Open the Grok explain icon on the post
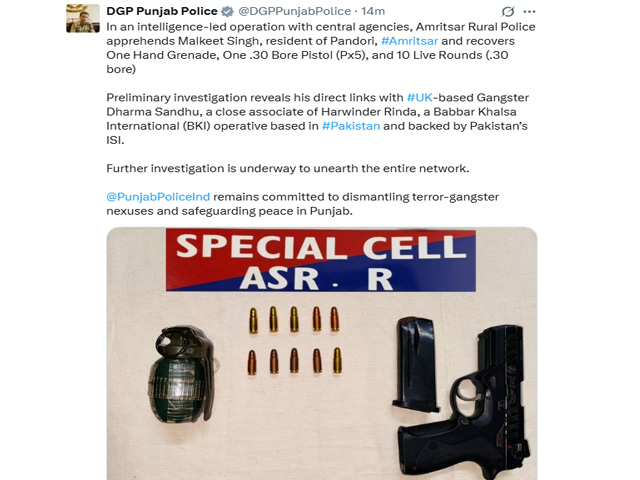The image size is (640, 480). click(x=508, y=11)
